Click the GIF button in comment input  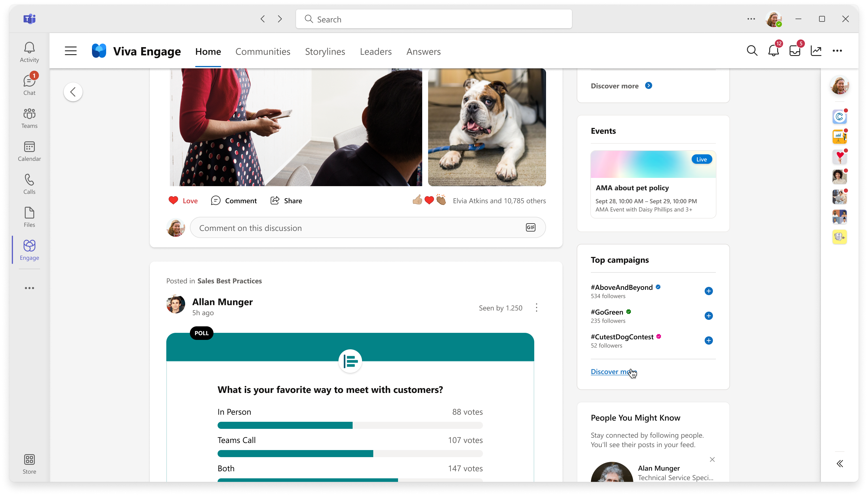point(530,227)
